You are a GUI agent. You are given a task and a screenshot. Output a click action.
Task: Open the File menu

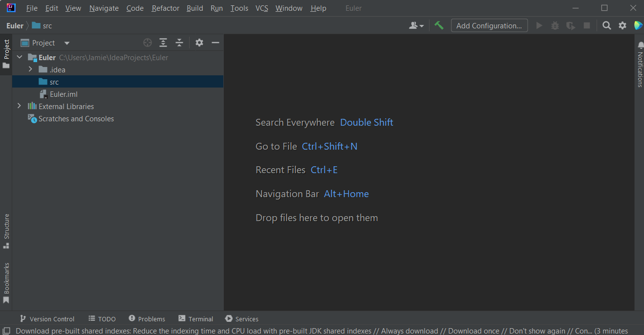click(x=32, y=8)
